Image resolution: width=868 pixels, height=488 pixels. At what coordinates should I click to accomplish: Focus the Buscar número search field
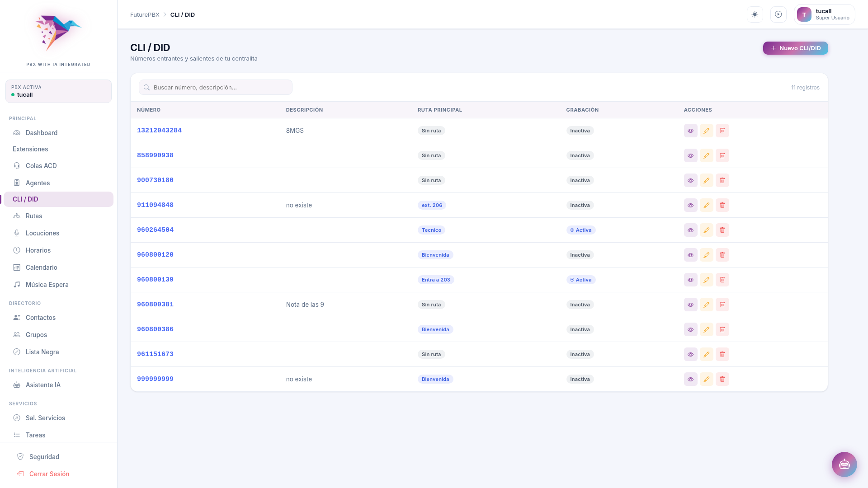point(216,87)
